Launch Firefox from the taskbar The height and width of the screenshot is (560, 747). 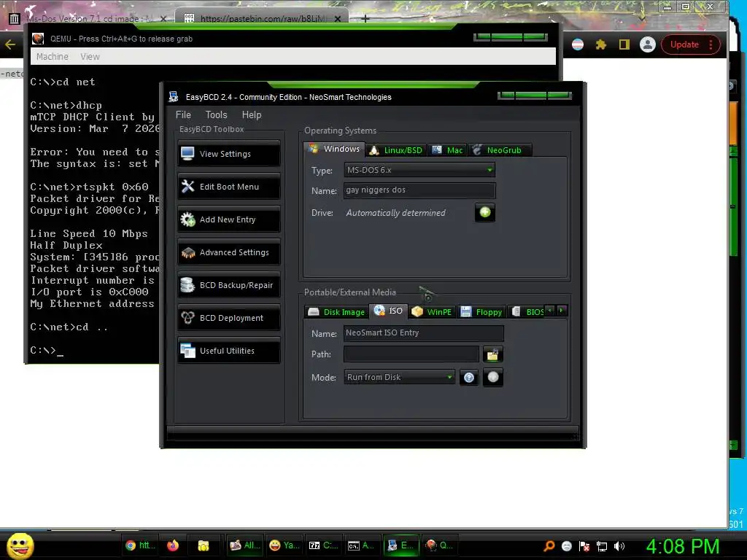click(x=172, y=545)
